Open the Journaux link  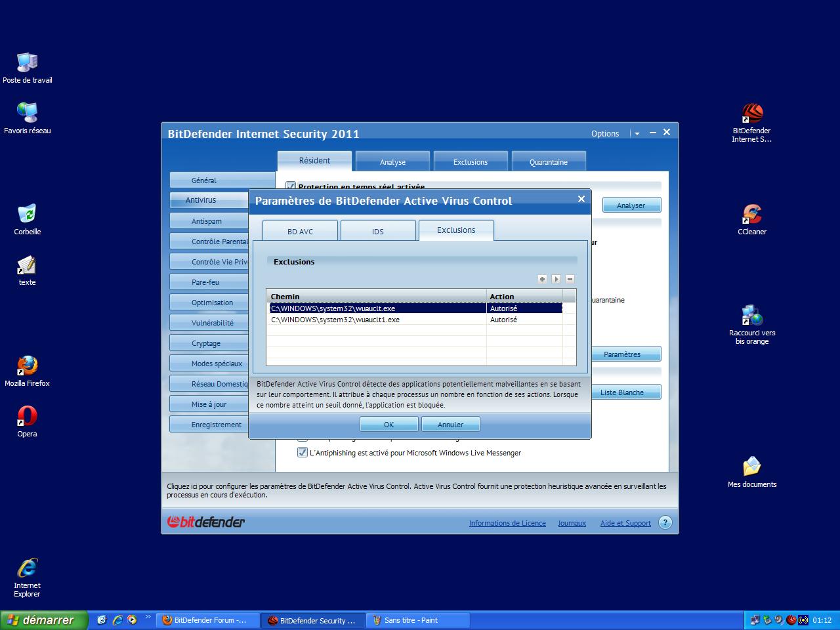tap(572, 523)
